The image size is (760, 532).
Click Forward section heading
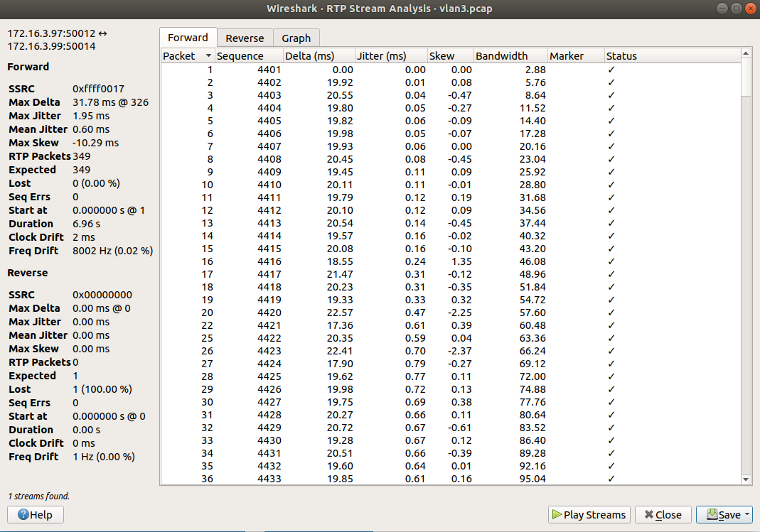(x=28, y=67)
